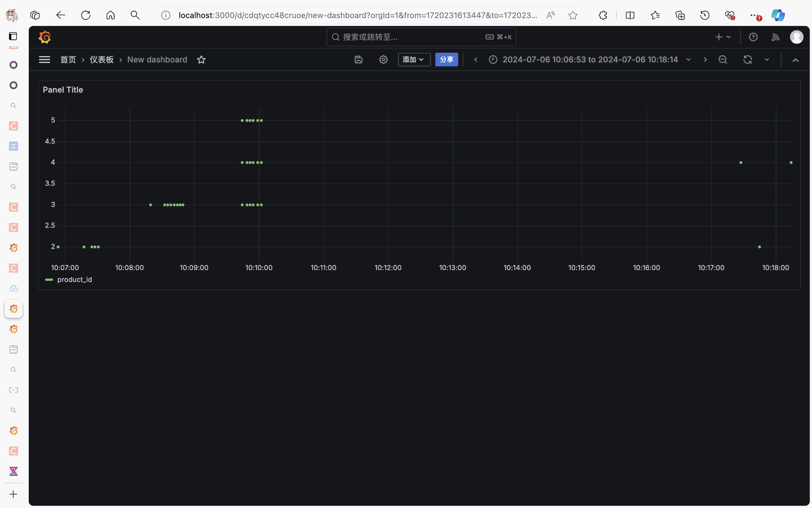This screenshot has width=812, height=508.
Task: Click the 10:18:00 axis label
Action: click(x=776, y=268)
